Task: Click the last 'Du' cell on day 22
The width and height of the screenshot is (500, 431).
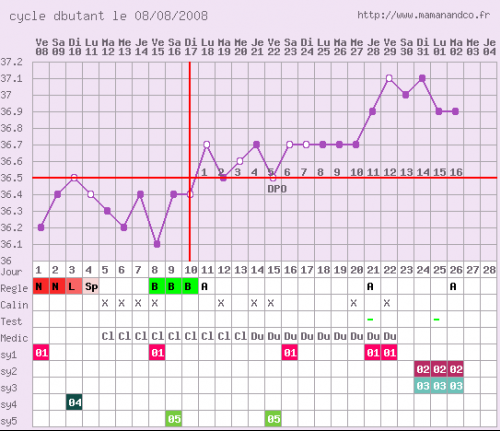Action: click(390, 336)
